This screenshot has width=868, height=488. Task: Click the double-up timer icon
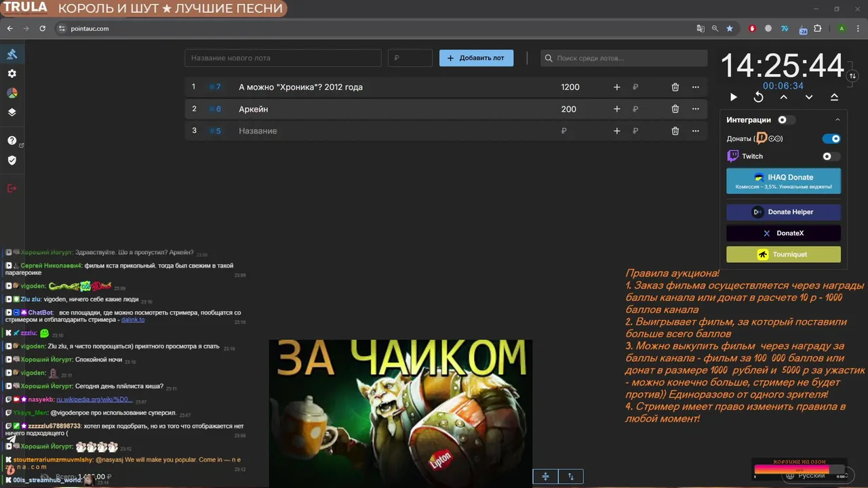(834, 98)
